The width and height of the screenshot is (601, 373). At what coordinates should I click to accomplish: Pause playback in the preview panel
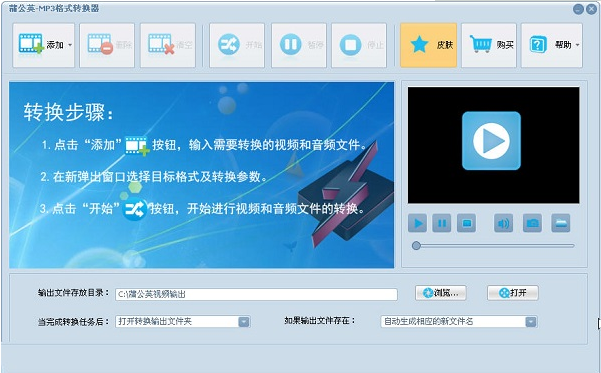[x=442, y=223]
